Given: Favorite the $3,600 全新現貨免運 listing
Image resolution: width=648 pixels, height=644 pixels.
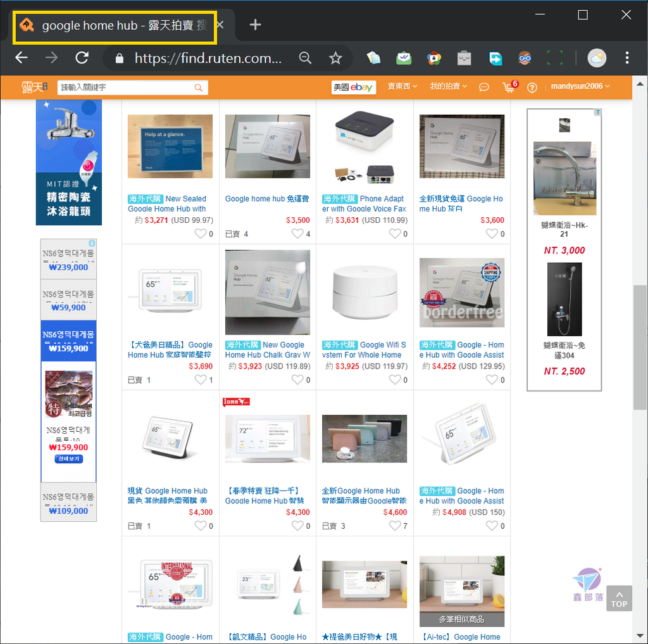Looking at the screenshot, I should tap(492, 234).
